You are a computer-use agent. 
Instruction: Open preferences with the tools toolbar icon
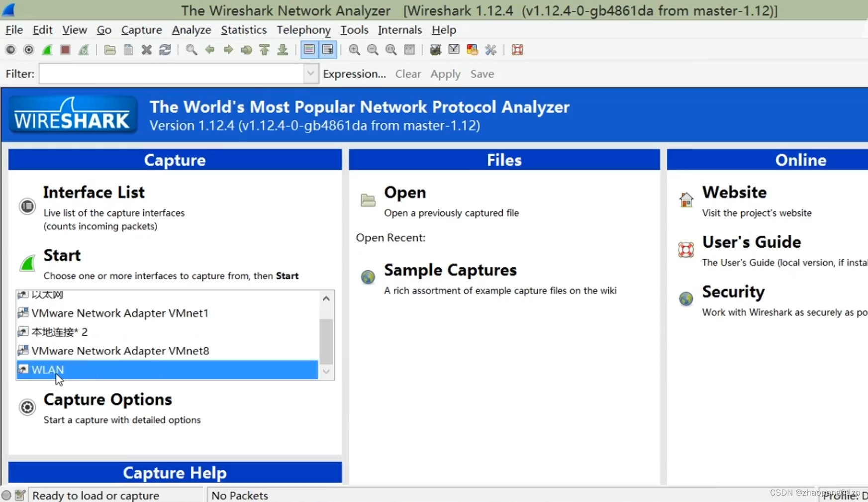pos(491,50)
